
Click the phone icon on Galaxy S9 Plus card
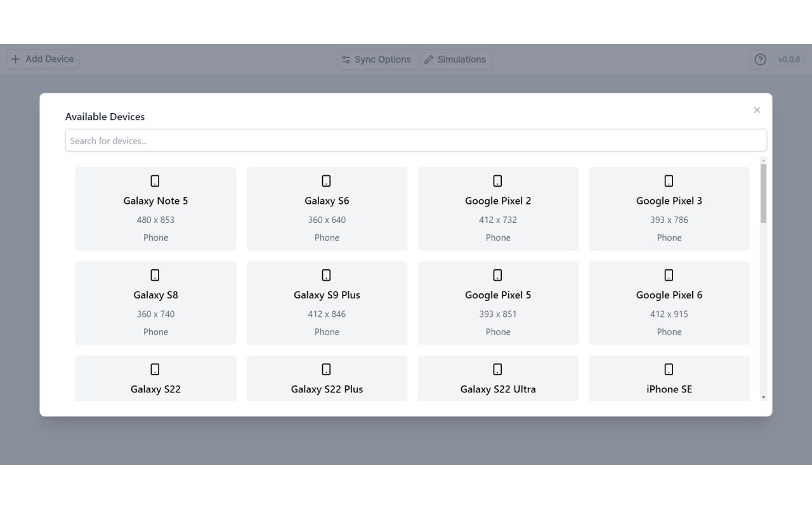coord(327,275)
